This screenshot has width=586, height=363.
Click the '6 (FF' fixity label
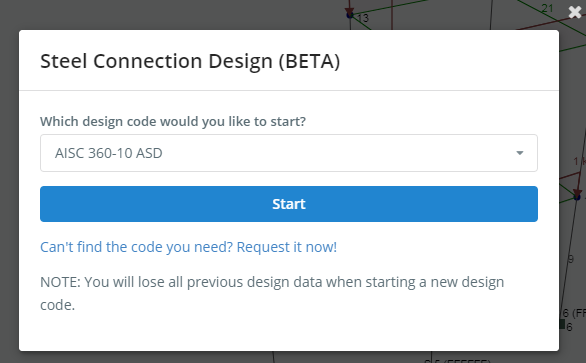(575, 313)
